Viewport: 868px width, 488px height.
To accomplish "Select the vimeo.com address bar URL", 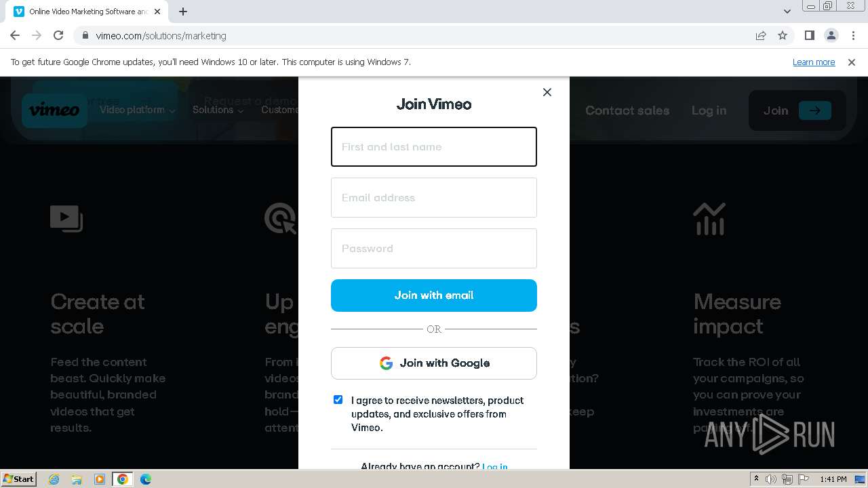I will [x=161, y=36].
